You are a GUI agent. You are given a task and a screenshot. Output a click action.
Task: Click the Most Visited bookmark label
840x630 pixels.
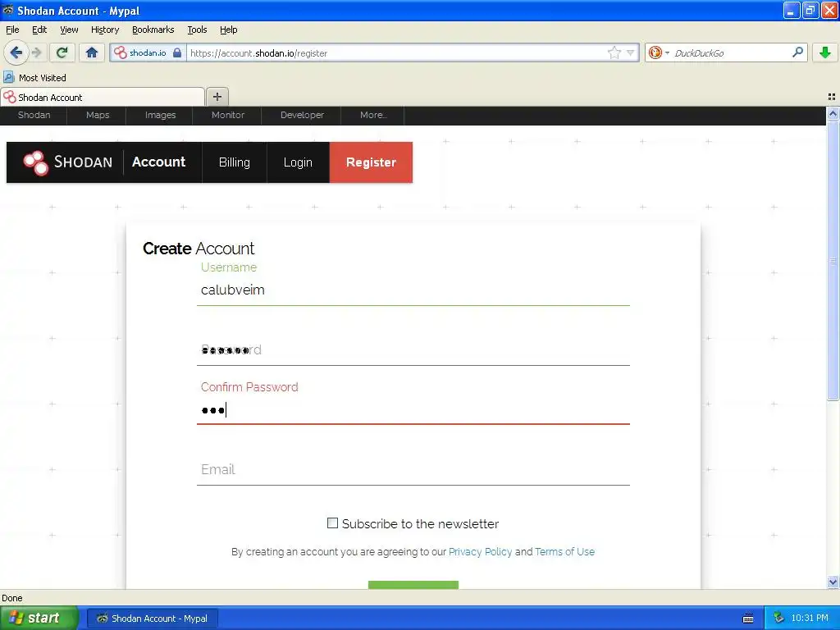coord(43,78)
